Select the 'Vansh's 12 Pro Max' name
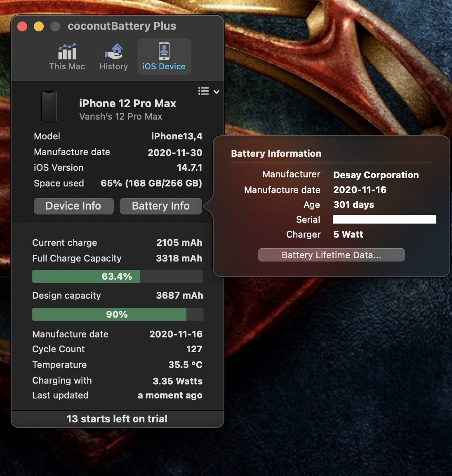The image size is (452, 476). point(121,117)
